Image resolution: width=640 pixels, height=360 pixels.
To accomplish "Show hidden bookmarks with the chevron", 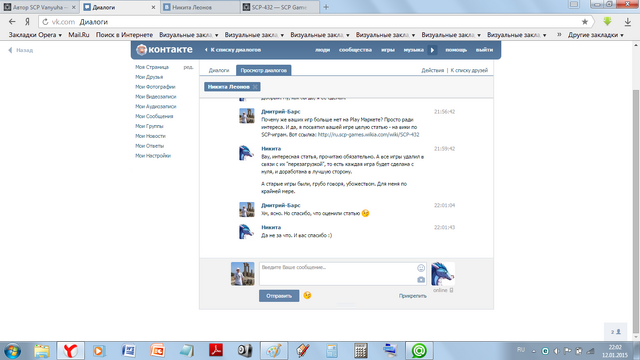I will [559, 35].
